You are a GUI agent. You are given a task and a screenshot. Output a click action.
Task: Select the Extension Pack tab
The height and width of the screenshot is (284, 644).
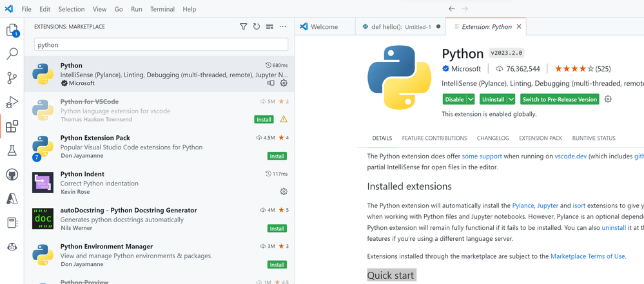(540, 138)
